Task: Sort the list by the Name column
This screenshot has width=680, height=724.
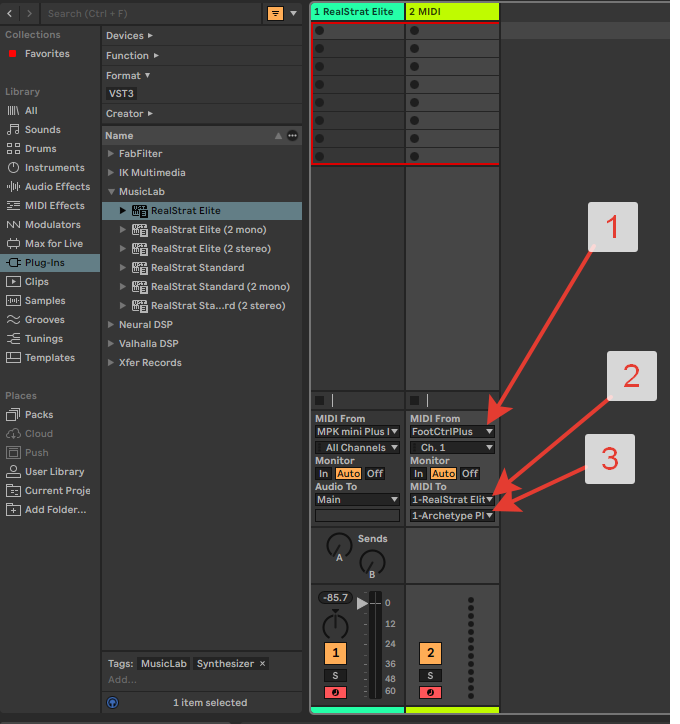Action: click(x=119, y=135)
